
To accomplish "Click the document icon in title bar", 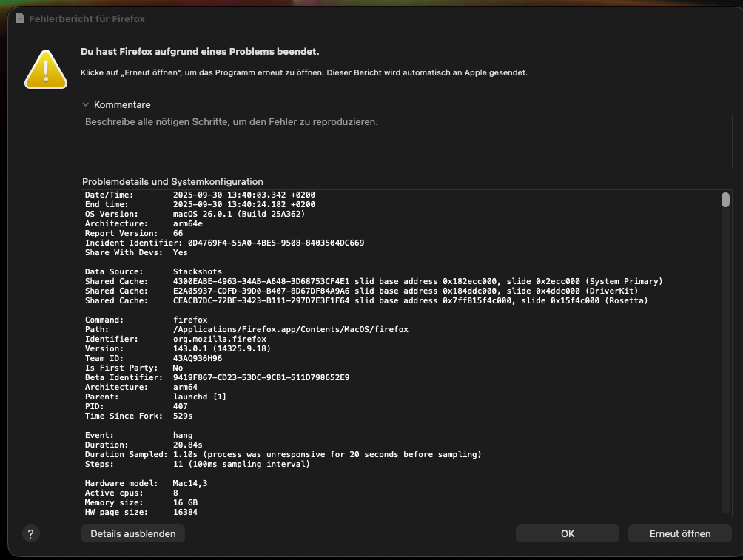I will click(19, 18).
